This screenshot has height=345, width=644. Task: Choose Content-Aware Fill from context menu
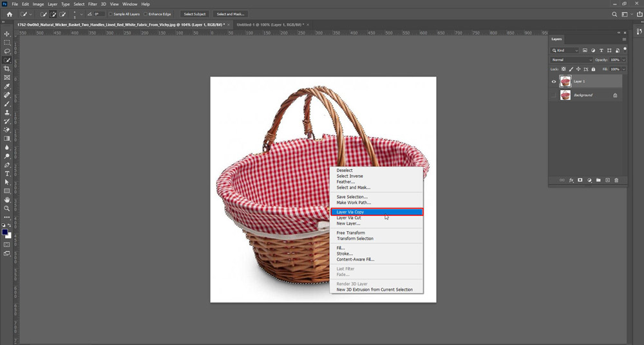pyautogui.click(x=377, y=259)
